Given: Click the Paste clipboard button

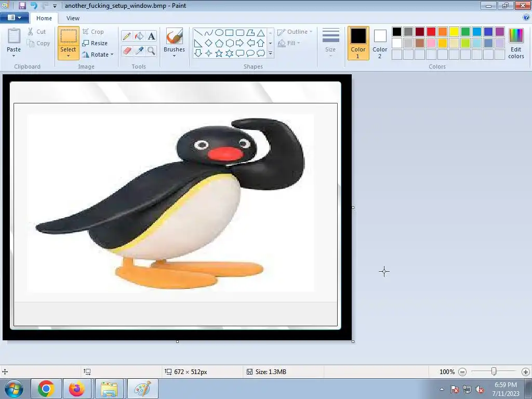Looking at the screenshot, I should tap(14, 39).
